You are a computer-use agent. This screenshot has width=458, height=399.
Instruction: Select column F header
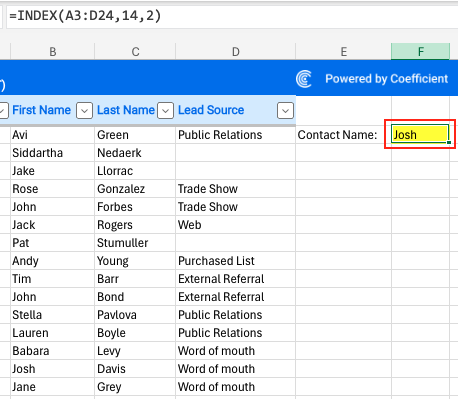[x=421, y=52]
